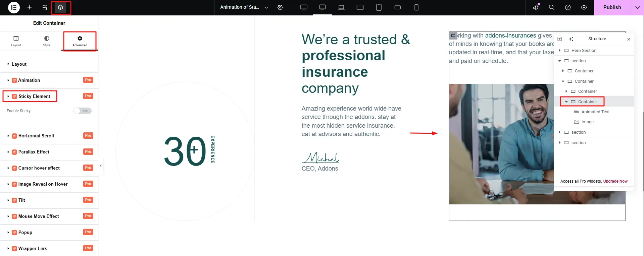Open the help question mark icon

click(568, 7)
